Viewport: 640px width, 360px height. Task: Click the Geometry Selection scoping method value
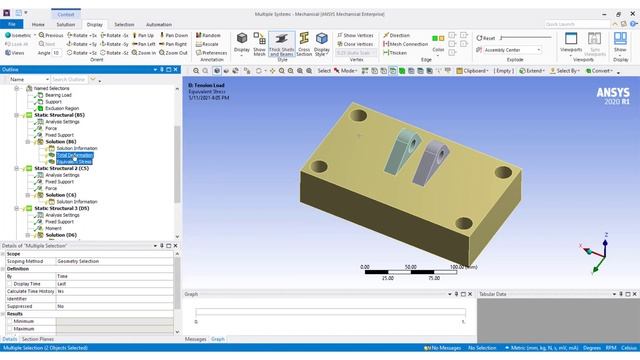click(x=114, y=261)
